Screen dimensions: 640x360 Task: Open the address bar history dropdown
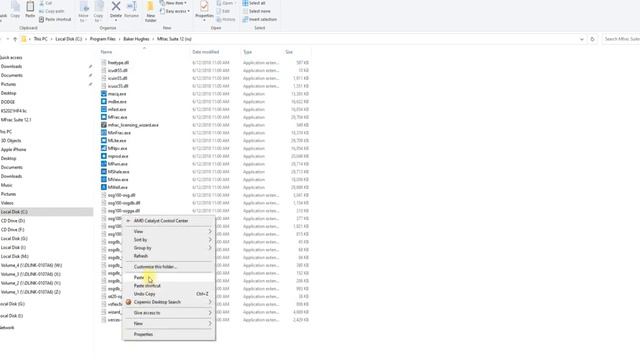tap(582, 39)
